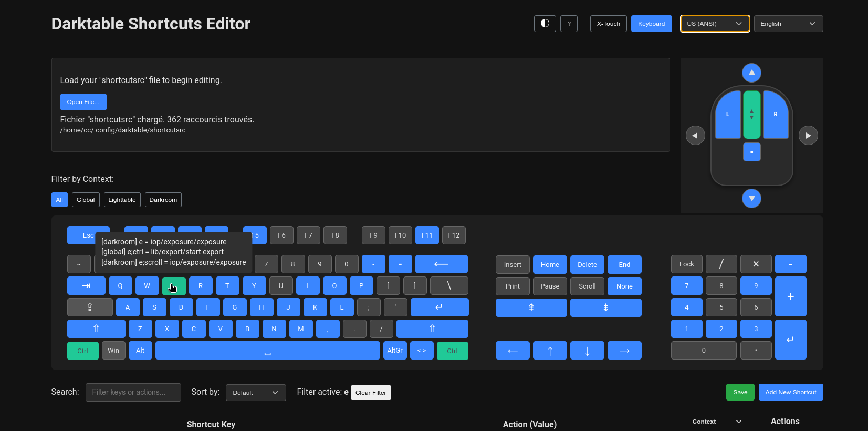Select the F11 key
The width and height of the screenshot is (868, 431).
point(427,235)
